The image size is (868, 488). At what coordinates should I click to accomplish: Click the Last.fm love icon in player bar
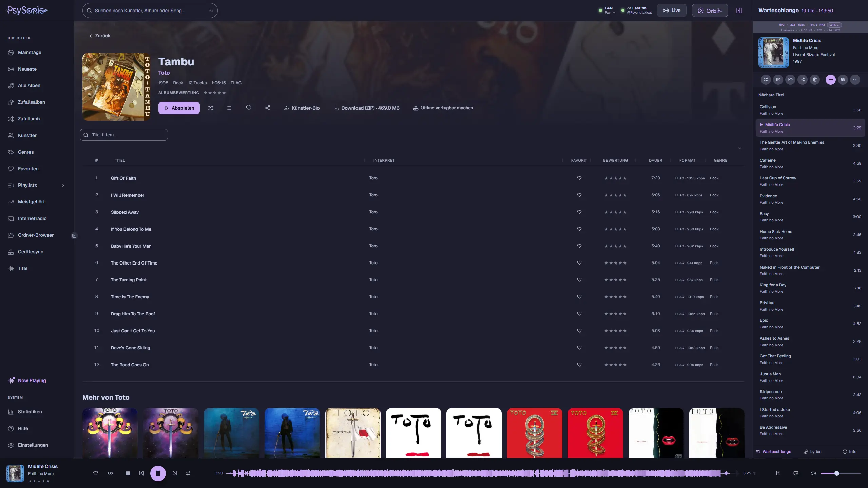tap(110, 473)
